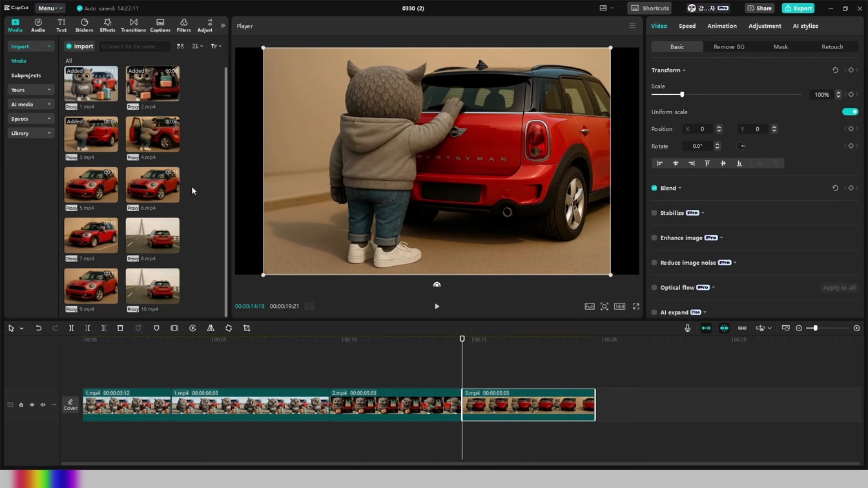Screen dimensions: 868x488
Task: Open the Captions panel
Action: tap(160, 25)
